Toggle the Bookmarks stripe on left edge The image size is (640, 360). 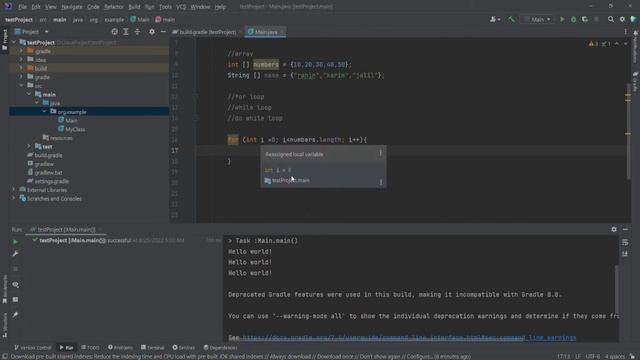click(4, 289)
